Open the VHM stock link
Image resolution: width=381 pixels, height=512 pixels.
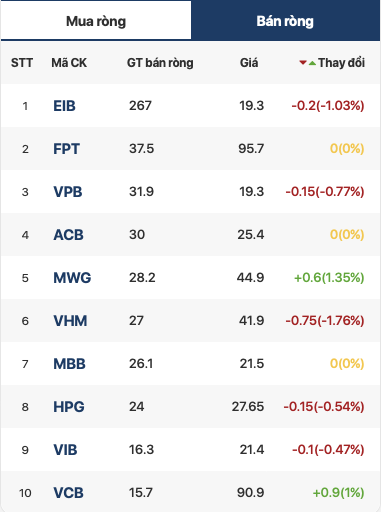click(x=70, y=321)
